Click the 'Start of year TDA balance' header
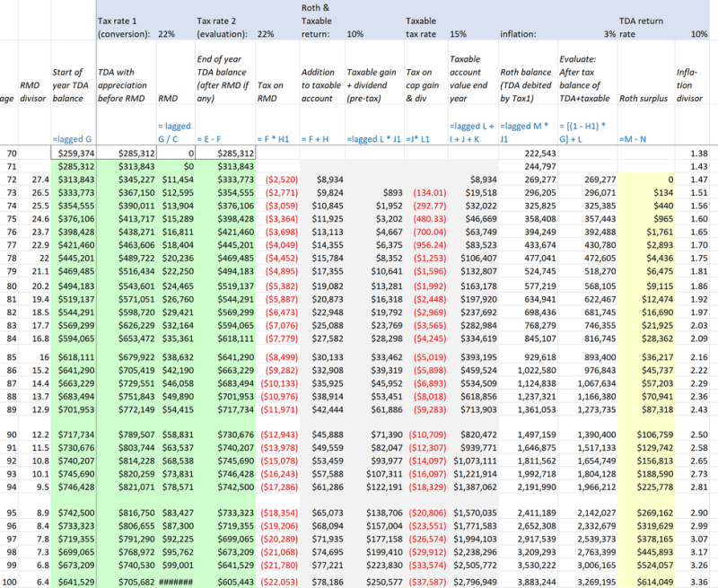 pos(70,85)
